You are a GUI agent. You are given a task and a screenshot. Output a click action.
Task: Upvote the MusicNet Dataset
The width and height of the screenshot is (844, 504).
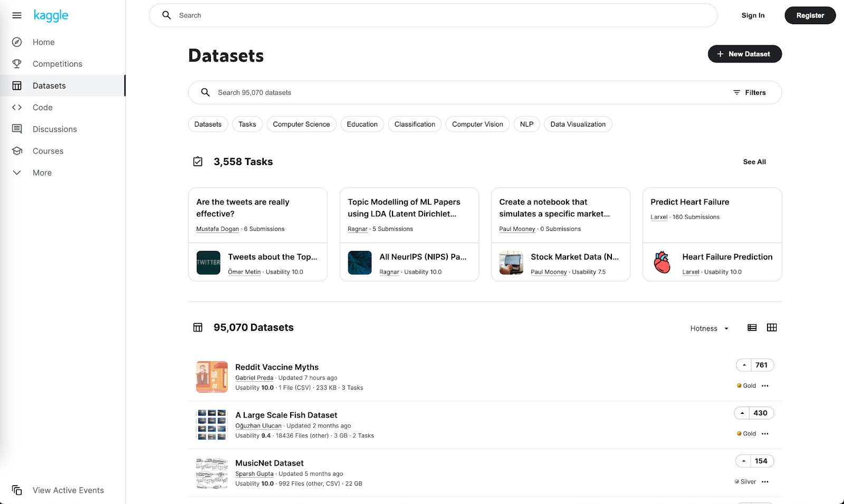744,461
